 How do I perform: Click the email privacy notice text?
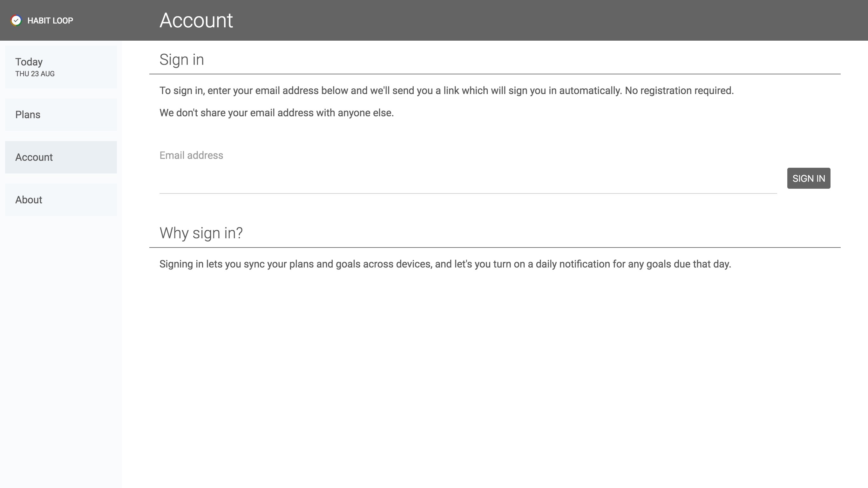[276, 113]
